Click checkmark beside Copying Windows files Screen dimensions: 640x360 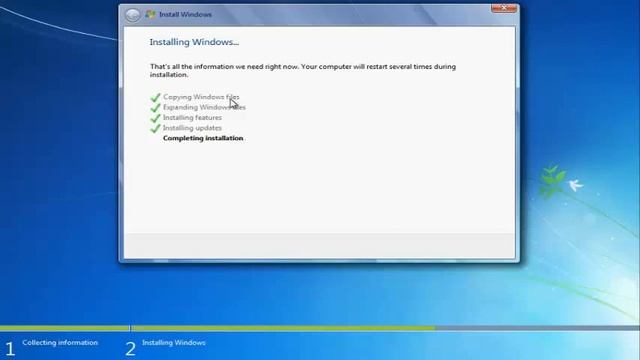[x=155, y=98]
